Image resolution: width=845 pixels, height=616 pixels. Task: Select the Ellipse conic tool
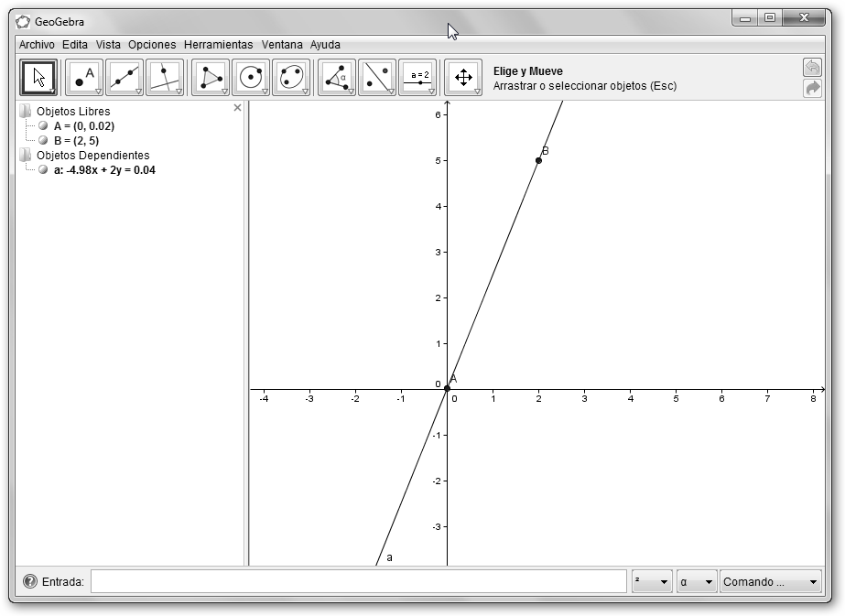[x=291, y=78]
